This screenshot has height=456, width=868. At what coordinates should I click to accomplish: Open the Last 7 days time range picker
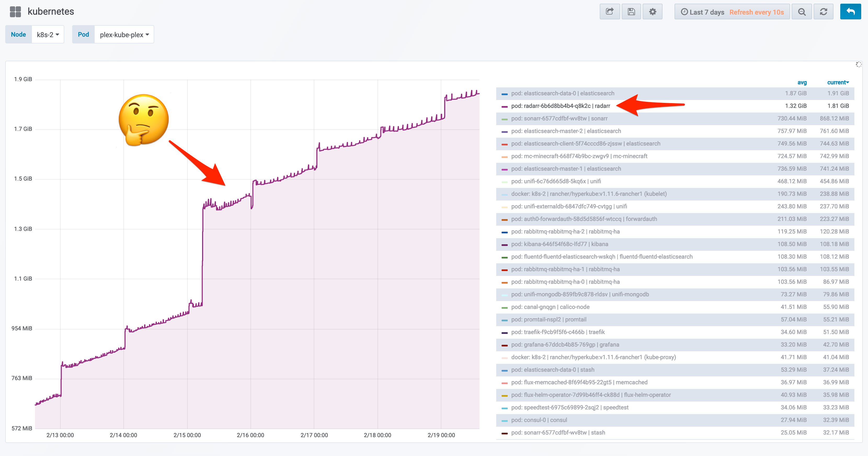707,12
